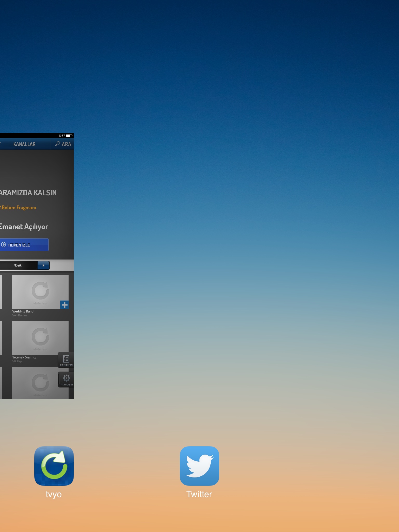Open the Twitter app icon

click(x=199, y=466)
